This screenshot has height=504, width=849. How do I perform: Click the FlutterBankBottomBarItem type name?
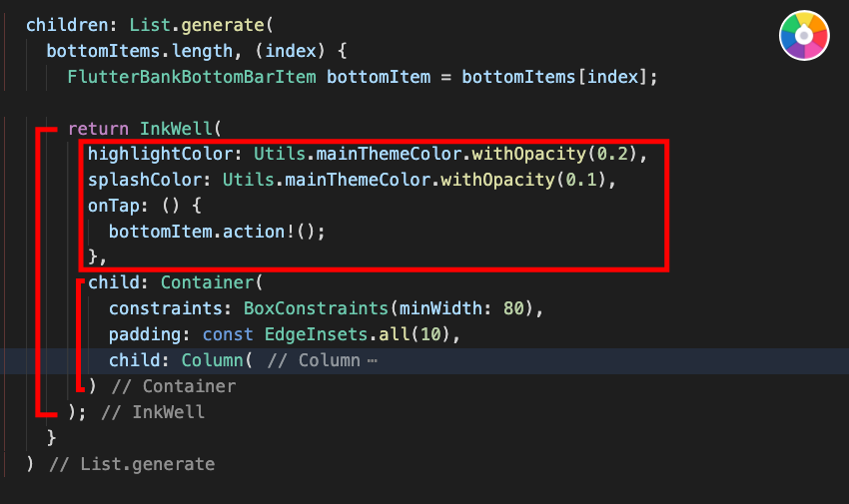click(192, 77)
